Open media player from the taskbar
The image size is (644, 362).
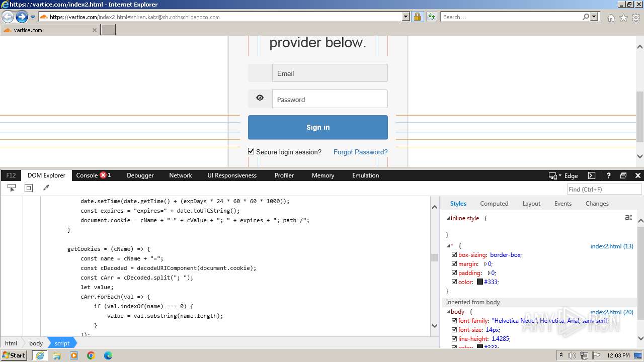(74, 355)
